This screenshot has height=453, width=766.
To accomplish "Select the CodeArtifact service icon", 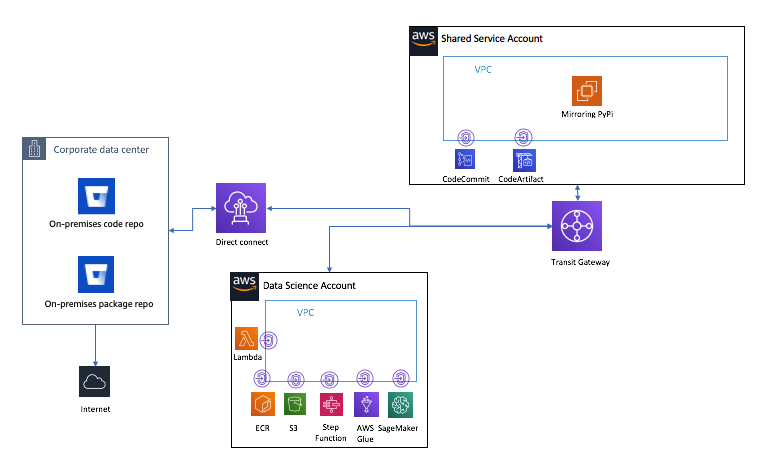I will [x=524, y=160].
